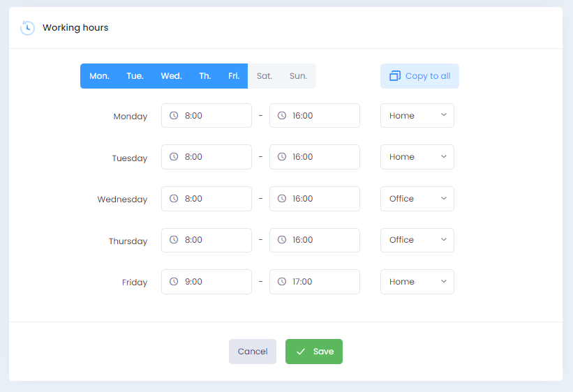
Task: Edit Friday start time 9:00 field
Action: click(x=207, y=282)
